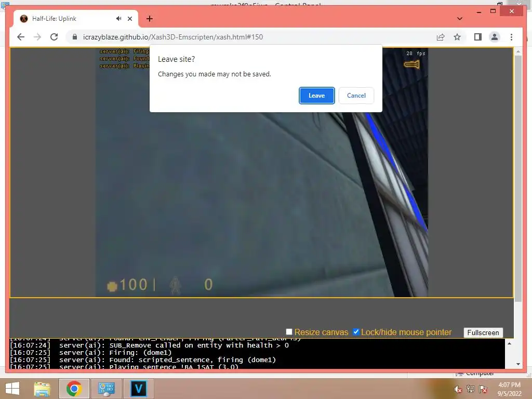Click the flashlight HUD icon in game
The height and width of the screenshot is (399, 532).
pyautogui.click(x=411, y=64)
